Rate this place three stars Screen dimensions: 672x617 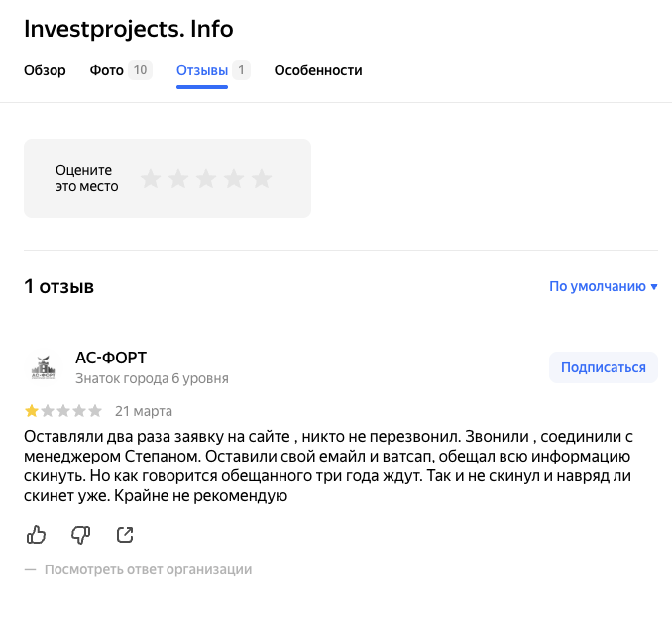coord(206,179)
